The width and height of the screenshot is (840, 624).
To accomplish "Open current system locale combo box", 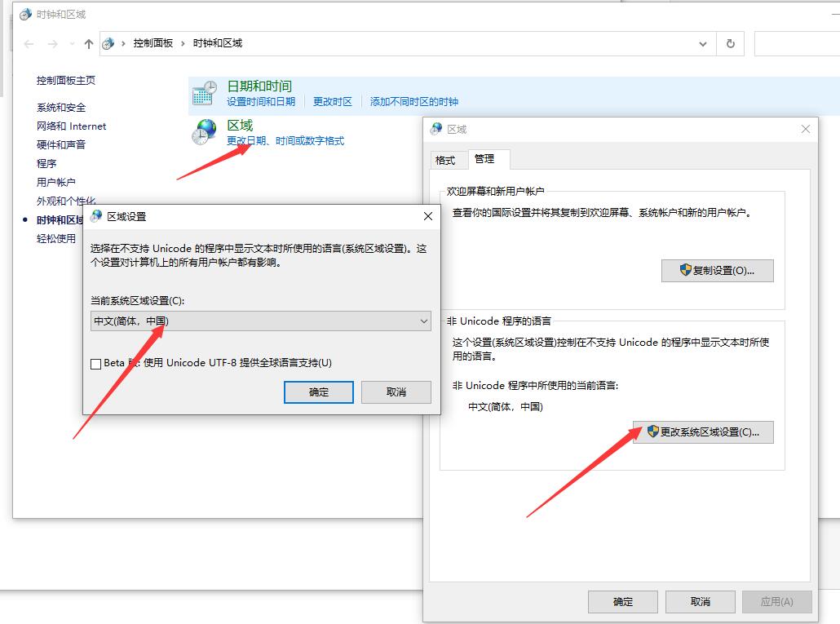I will 261,321.
